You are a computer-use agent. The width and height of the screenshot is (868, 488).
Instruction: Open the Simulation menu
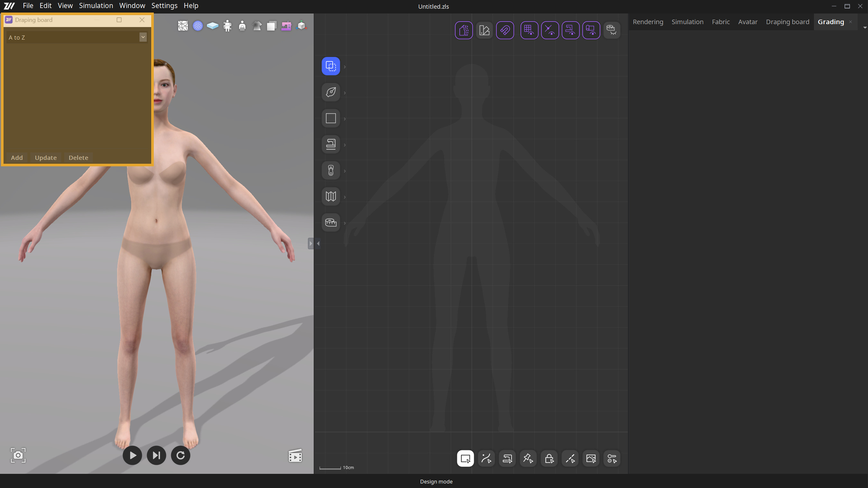coord(96,6)
